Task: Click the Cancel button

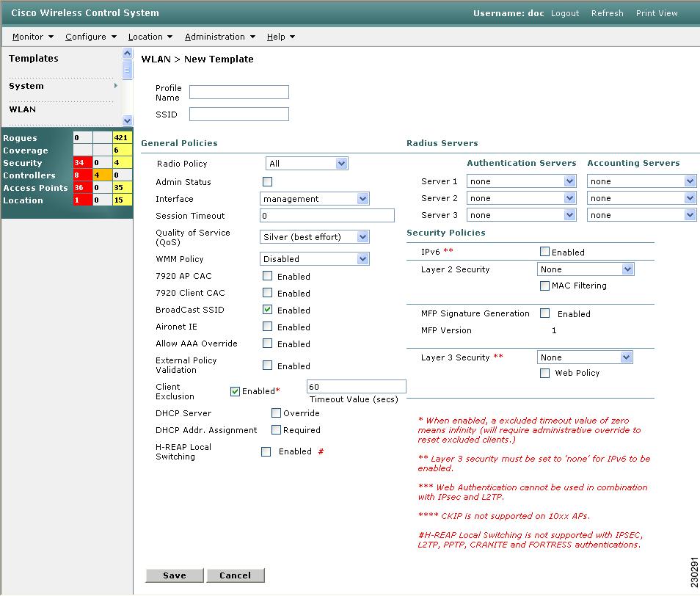Action: [x=236, y=575]
